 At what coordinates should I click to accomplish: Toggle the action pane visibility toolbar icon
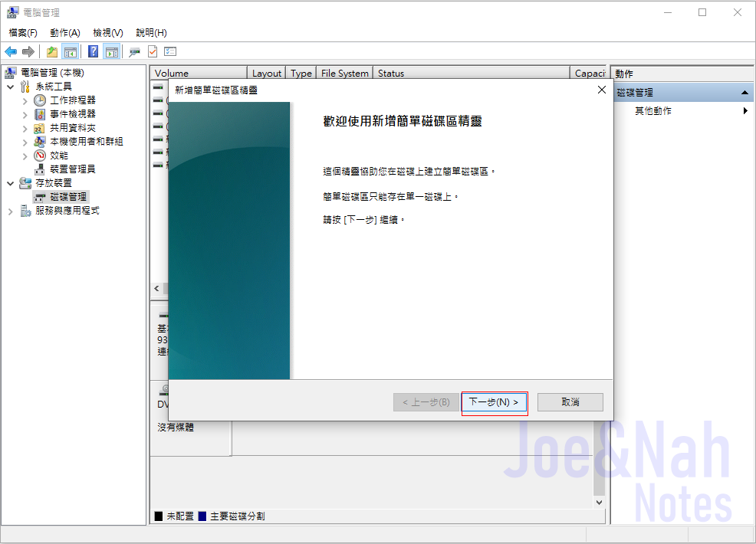click(x=111, y=51)
